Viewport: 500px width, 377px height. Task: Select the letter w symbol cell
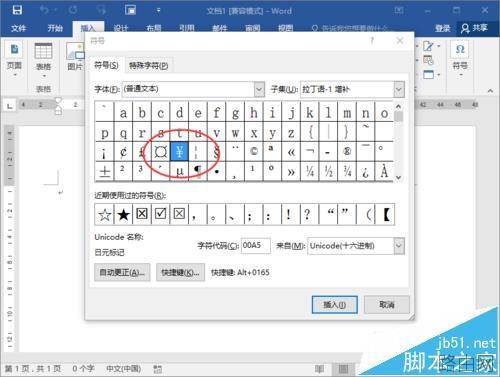tap(235, 133)
